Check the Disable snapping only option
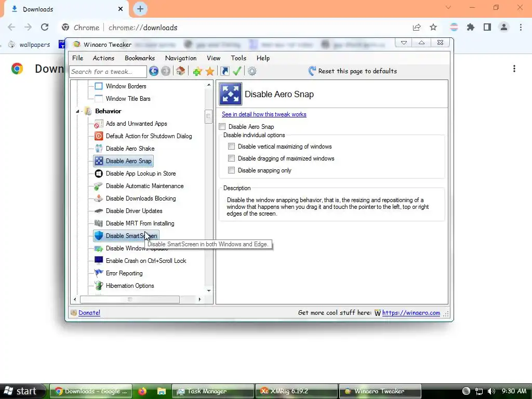532x399 pixels. click(231, 170)
